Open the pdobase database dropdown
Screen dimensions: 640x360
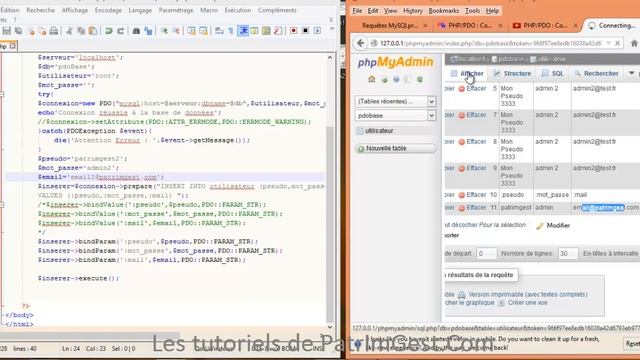395,116
